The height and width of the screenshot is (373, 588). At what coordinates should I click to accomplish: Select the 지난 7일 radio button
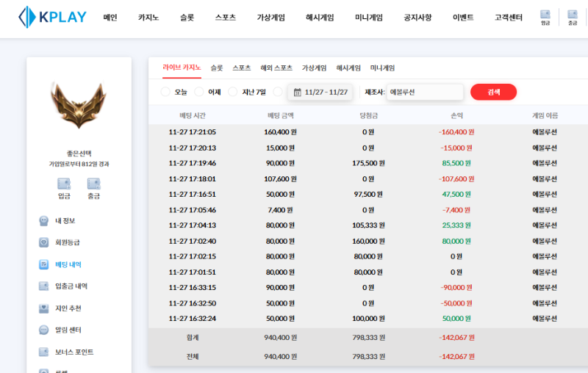tap(233, 92)
